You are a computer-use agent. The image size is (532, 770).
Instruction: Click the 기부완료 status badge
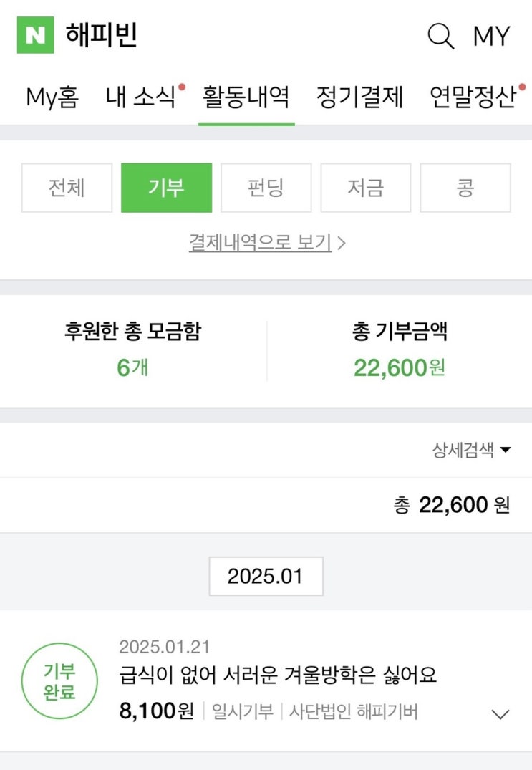[x=59, y=682]
